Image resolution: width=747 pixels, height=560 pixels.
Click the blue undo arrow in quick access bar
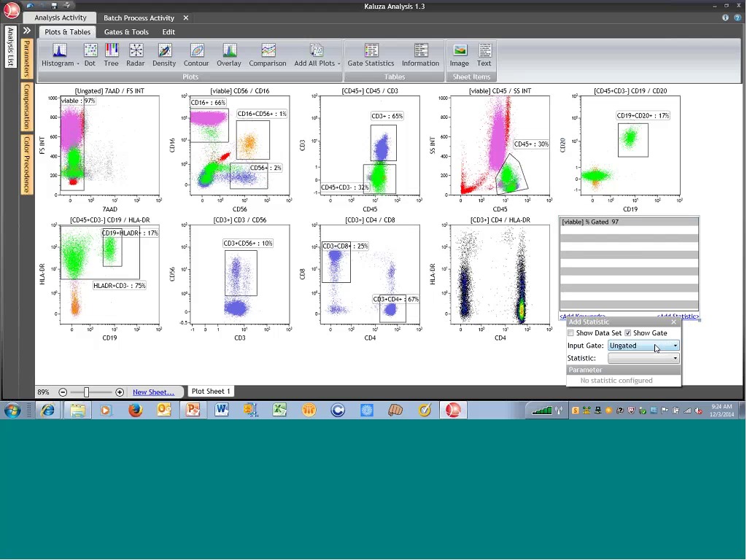(31, 5)
